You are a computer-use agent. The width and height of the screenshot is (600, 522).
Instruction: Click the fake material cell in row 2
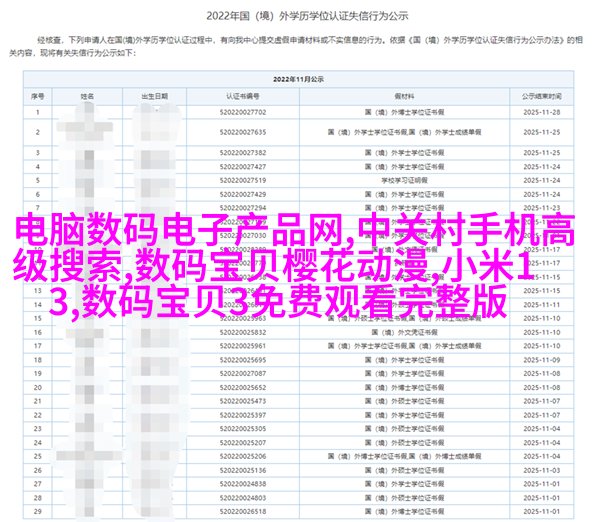pos(404,132)
